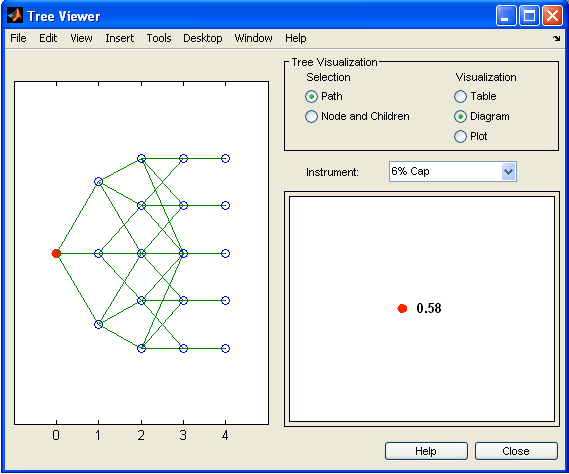Click the red root node at time 0

click(56, 253)
